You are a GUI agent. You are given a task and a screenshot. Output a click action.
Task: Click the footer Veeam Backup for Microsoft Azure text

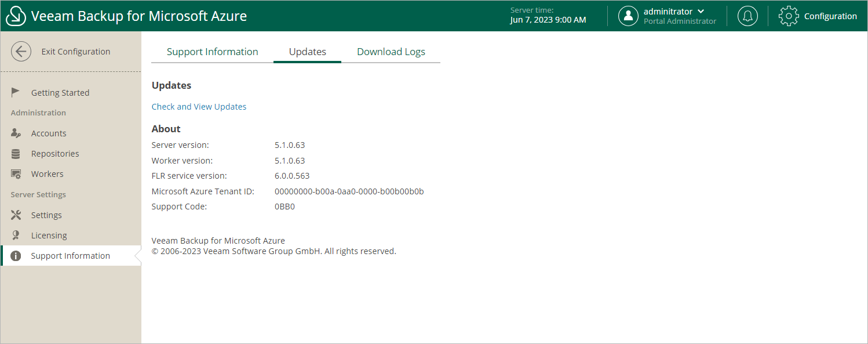pyautogui.click(x=218, y=241)
